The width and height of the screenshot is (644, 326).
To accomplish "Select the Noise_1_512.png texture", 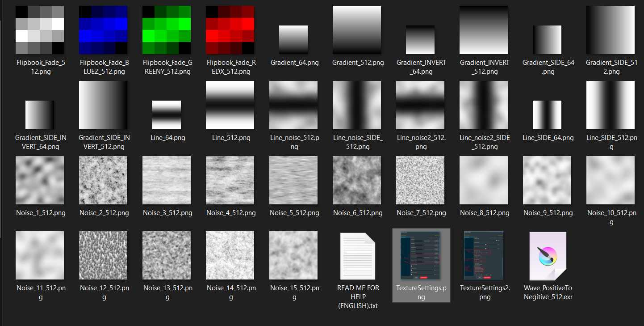I will tap(40, 180).
